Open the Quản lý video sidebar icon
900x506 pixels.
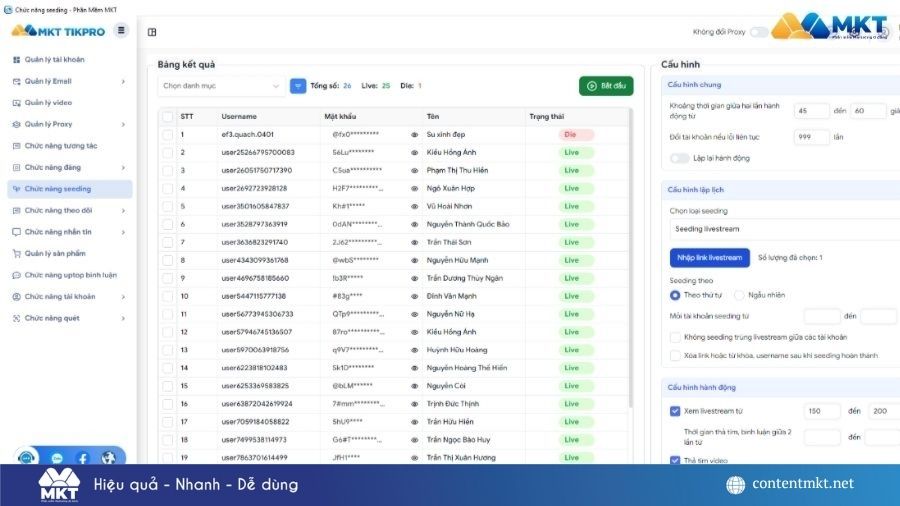pos(17,103)
